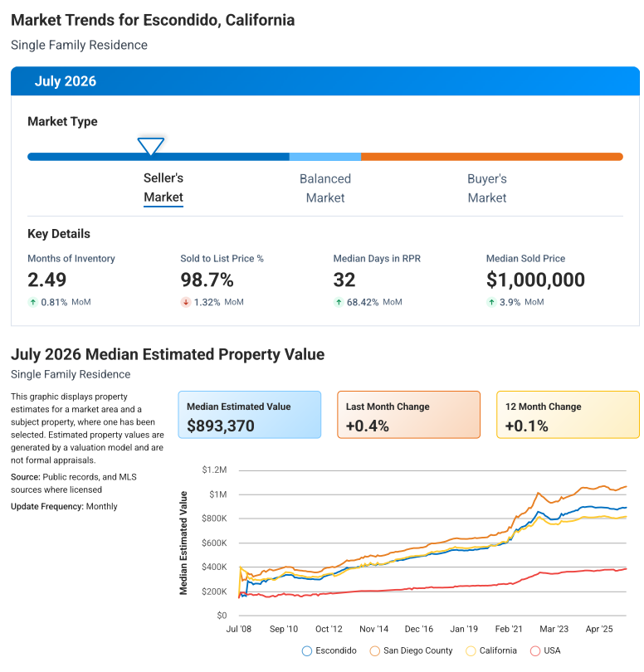Click the 32 days value

344,280
